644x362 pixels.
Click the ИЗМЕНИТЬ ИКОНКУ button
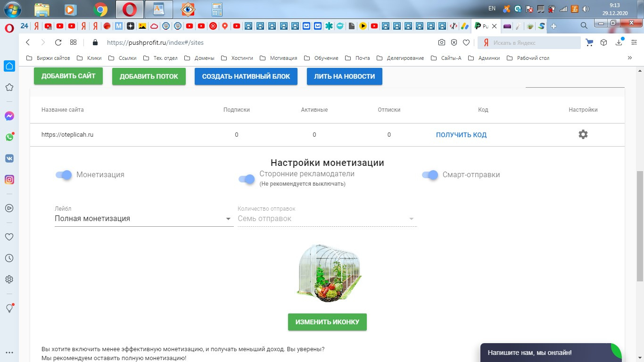327,322
